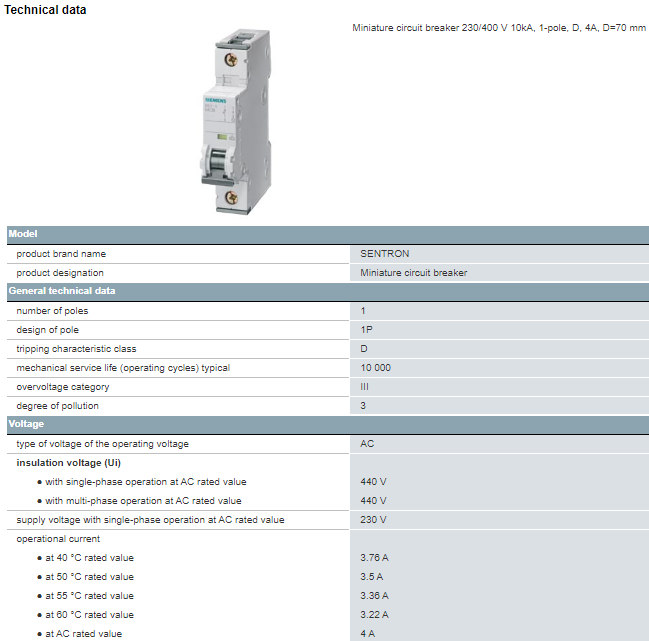Click the 'degree of pollution' label
Image resolution: width=649 pixels, height=641 pixels.
[x=58, y=406]
